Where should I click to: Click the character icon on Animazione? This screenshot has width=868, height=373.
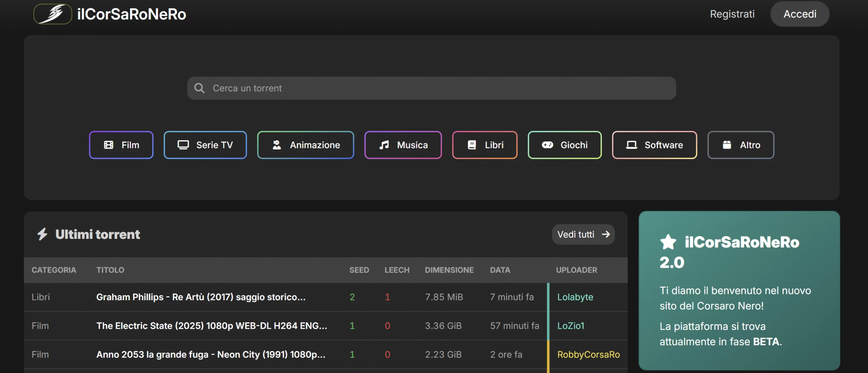point(277,145)
